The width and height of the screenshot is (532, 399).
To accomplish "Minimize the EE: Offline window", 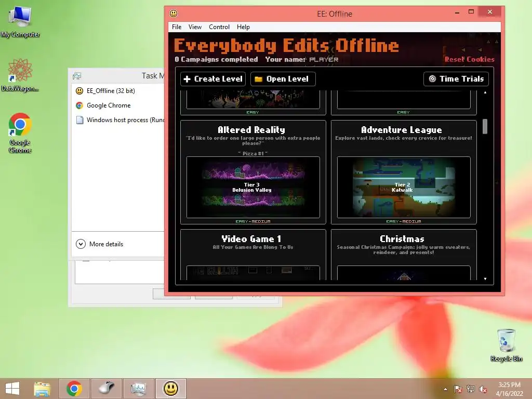I will click(457, 12).
